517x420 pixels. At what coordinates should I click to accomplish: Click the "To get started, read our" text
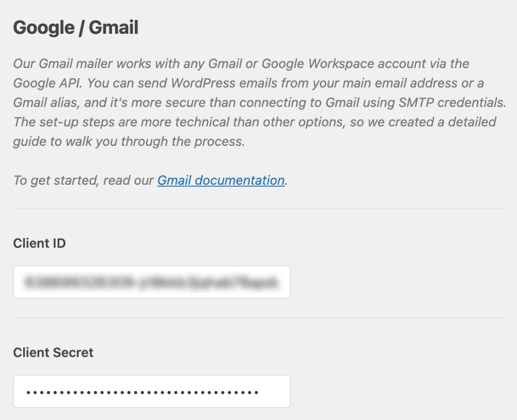click(x=83, y=180)
